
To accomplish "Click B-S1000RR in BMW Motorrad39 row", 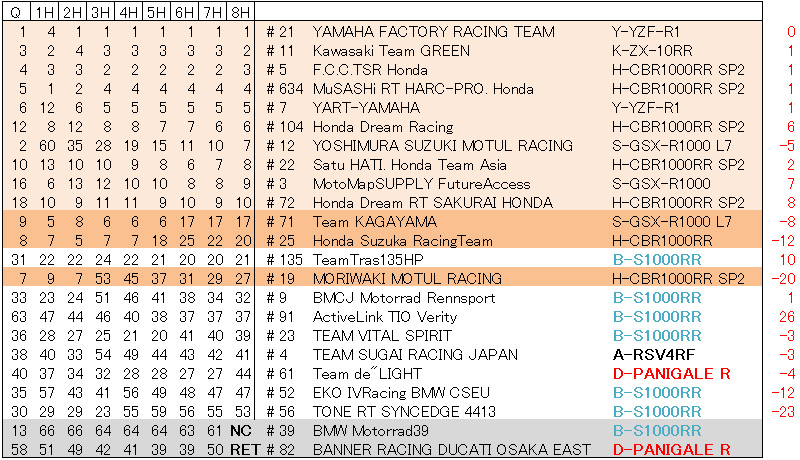I will (657, 431).
